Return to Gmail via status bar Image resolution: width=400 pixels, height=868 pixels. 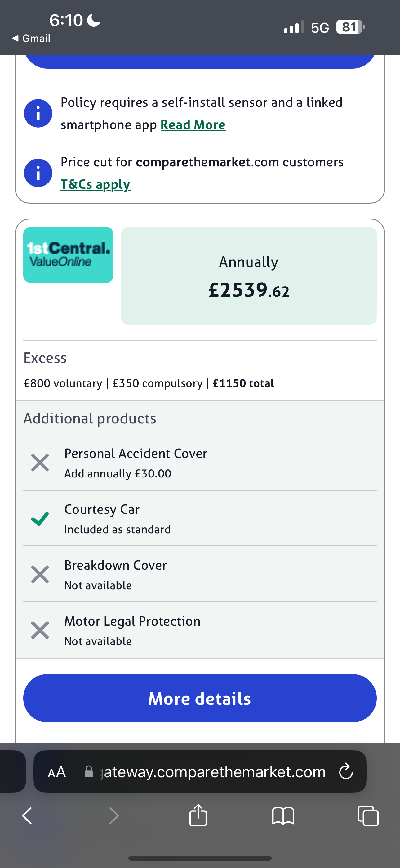click(x=31, y=38)
